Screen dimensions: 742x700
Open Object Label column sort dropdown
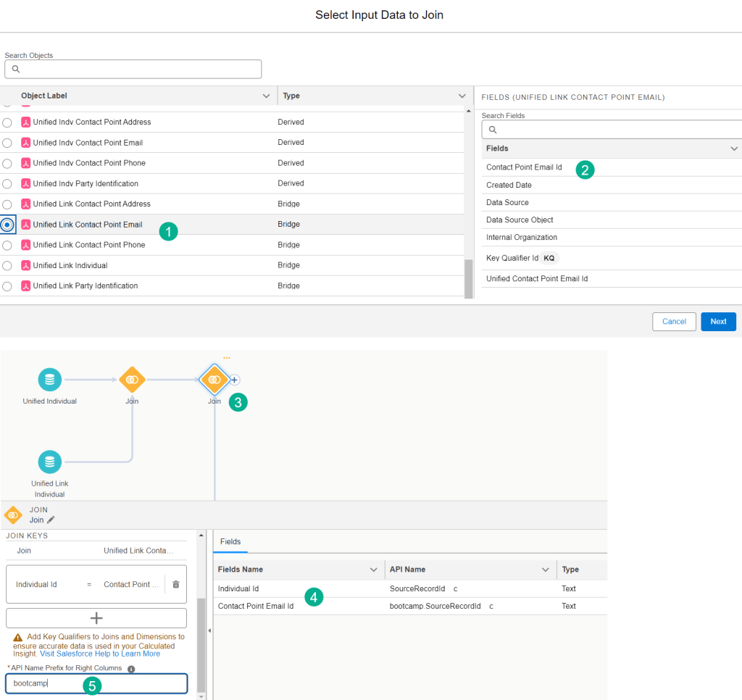(x=265, y=96)
